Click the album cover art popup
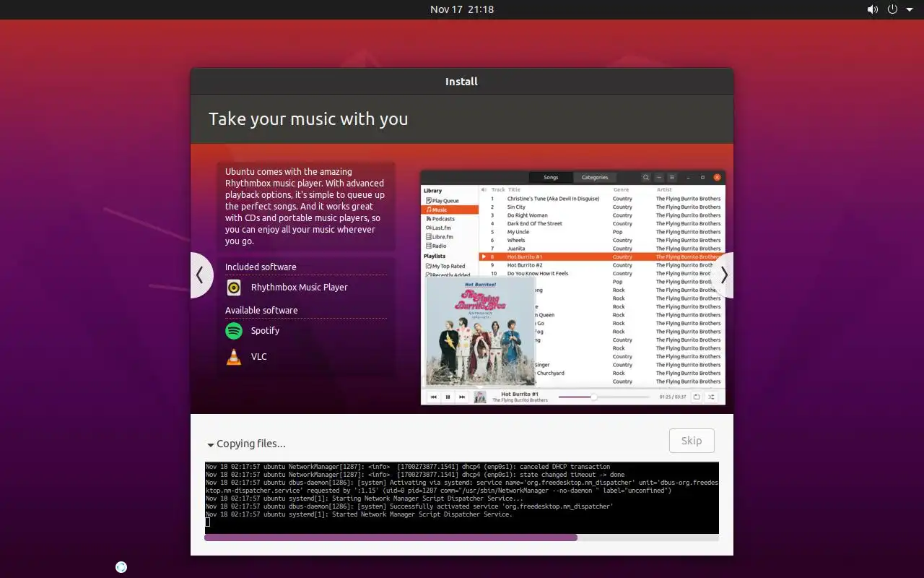The height and width of the screenshot is (578, 924). coord(480,331)
